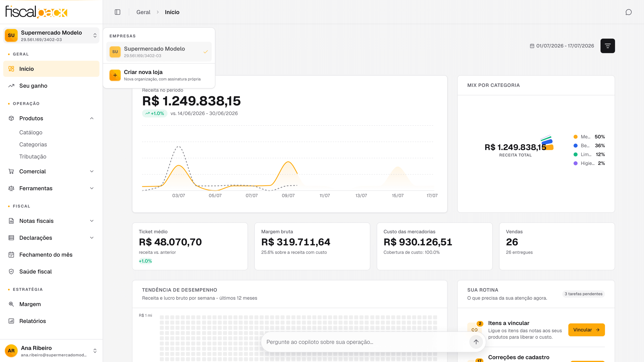Click the Vincular button
644x362 pixels.
[x=586, y=330]
